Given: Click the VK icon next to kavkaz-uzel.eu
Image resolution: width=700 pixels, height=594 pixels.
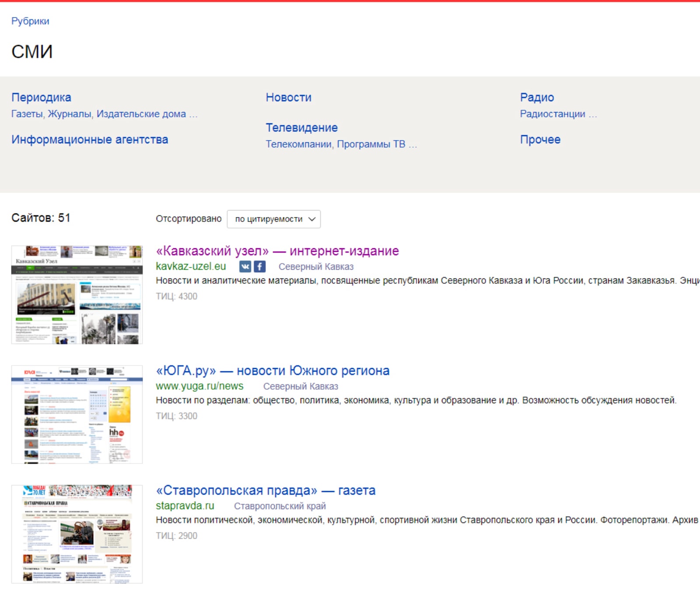Looking at the screenshot, I should click(x=245, y=266).
